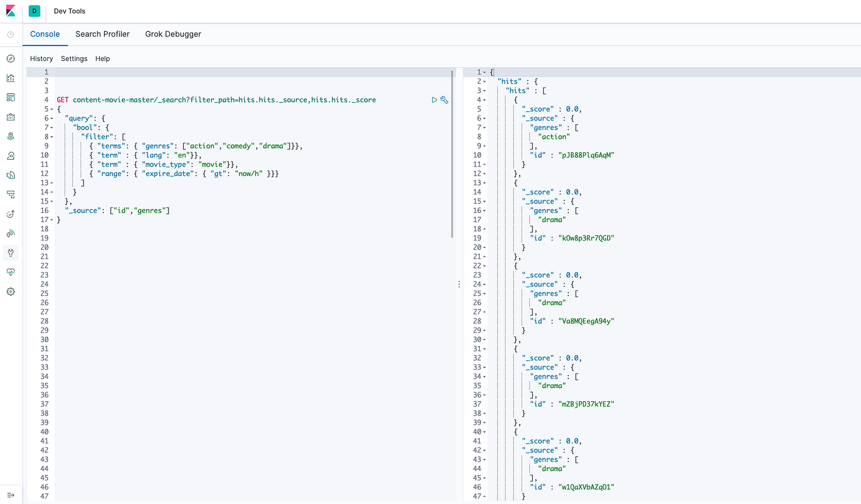
Task: Switch to Search Profiler tab
Action: point(103,34)
